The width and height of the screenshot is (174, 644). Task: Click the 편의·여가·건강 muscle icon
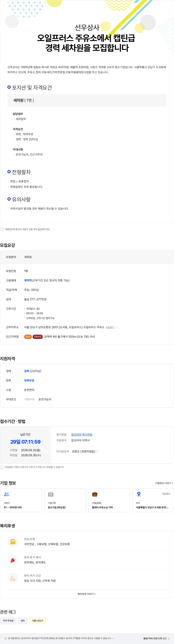pos(13,578)
